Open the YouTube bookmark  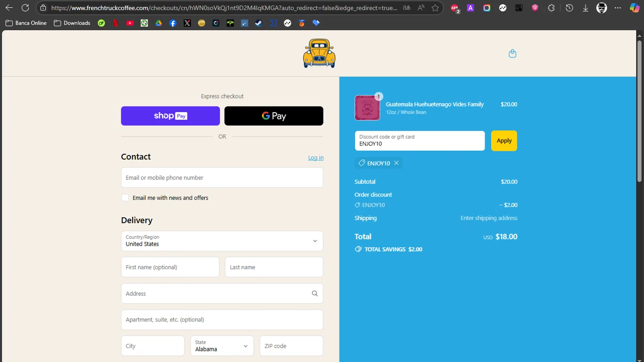tap(130, 23)
